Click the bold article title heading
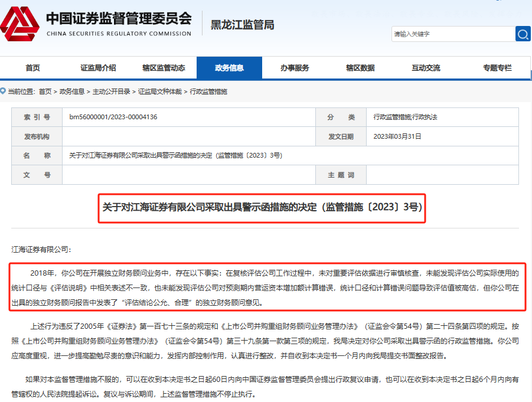The height and width of the screenshot is (402, 532). coord(262,207)
